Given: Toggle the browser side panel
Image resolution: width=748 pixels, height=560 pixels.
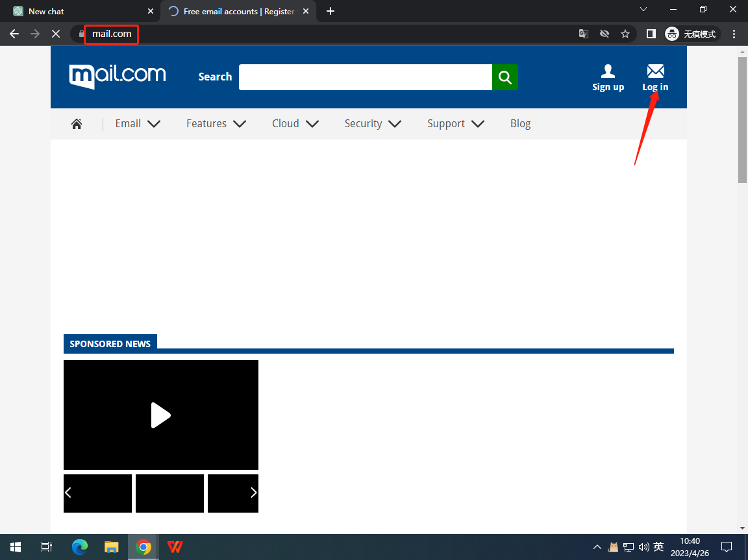Looking at the screenshot, I should [651, 34].
